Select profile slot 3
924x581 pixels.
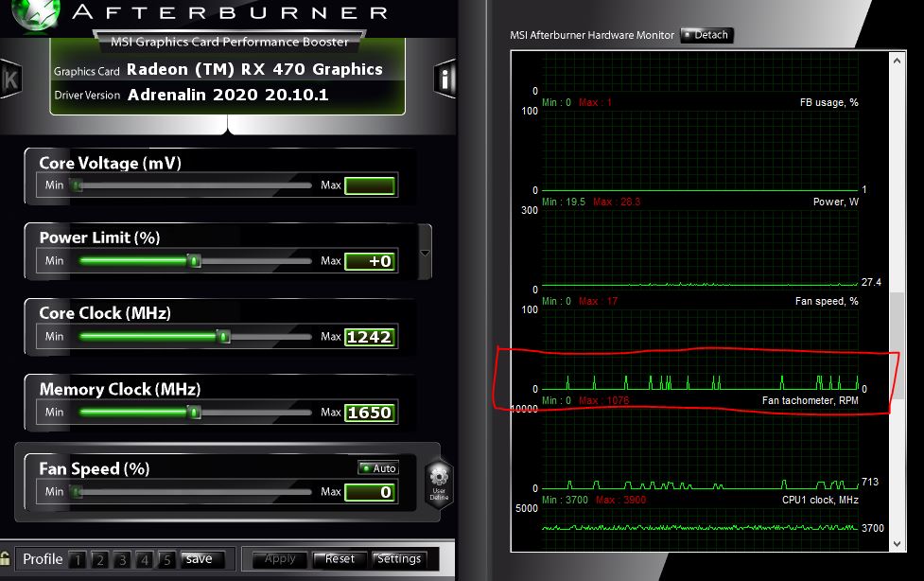pos(122,559)
